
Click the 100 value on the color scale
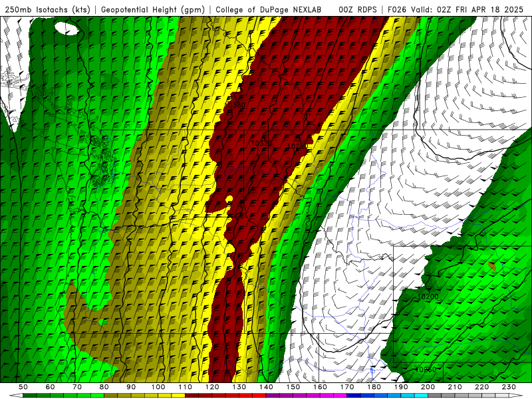pyautogui.click(x=158, y=387)
